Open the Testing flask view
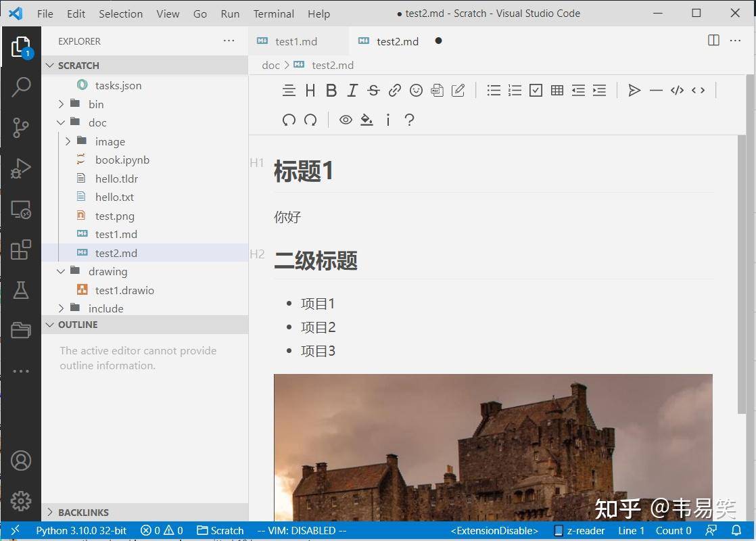756x541 pixels. click(21, 290)
